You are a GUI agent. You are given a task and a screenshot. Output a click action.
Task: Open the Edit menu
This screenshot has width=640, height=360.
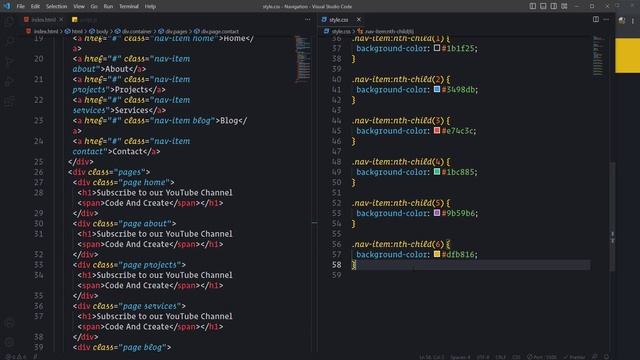(x=35, y=6)
